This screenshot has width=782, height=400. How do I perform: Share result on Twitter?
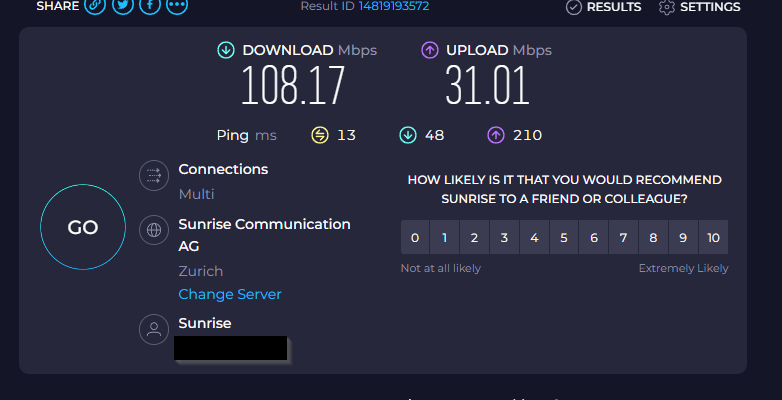pyautogui.click(x=123, y=5)
